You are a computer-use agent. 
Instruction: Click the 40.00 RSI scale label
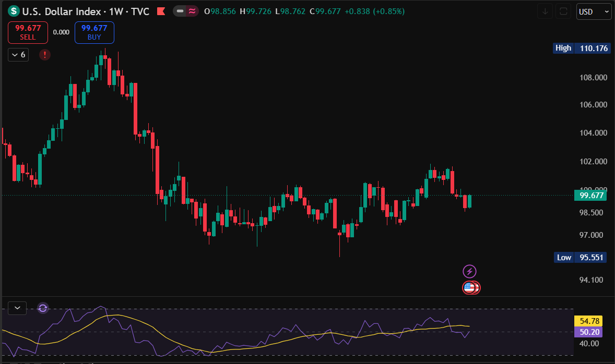pos(589,344)
